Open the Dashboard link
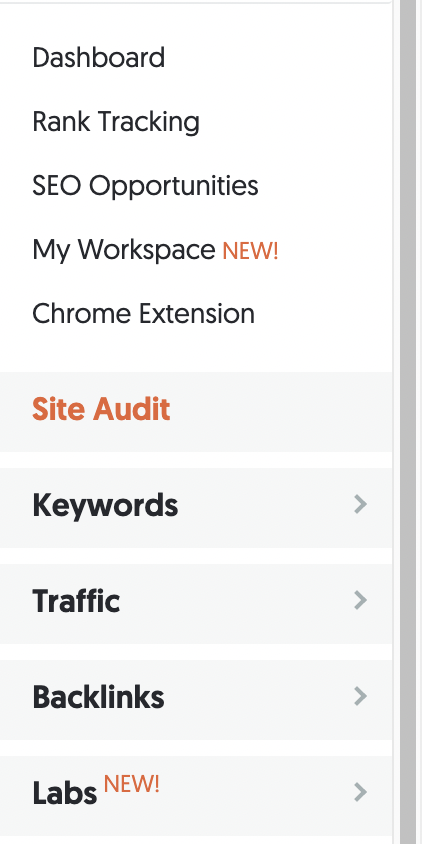 [99, 58]
